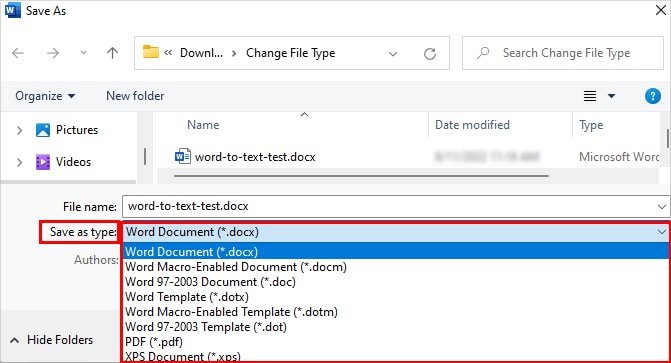The width and height of the screenshot is (671, 363).
Task: Click the Word icon in title bar
Action: click(x=12, y=10)
